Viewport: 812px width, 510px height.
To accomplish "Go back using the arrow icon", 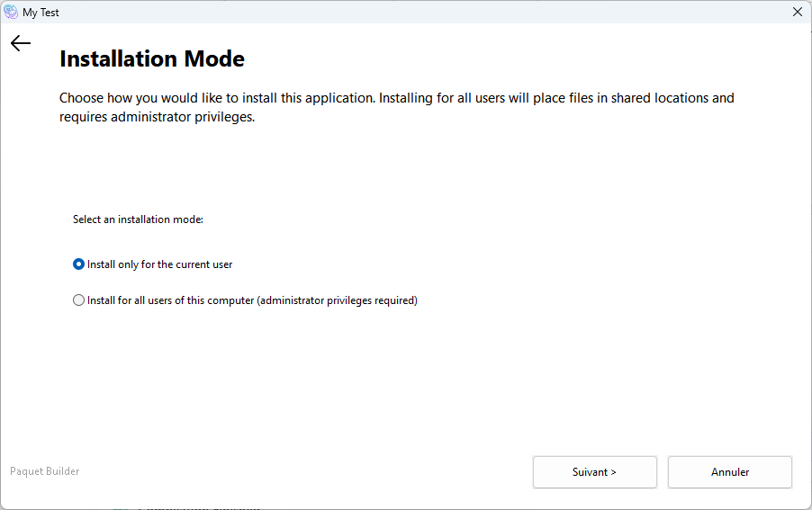I will [21, 43].
